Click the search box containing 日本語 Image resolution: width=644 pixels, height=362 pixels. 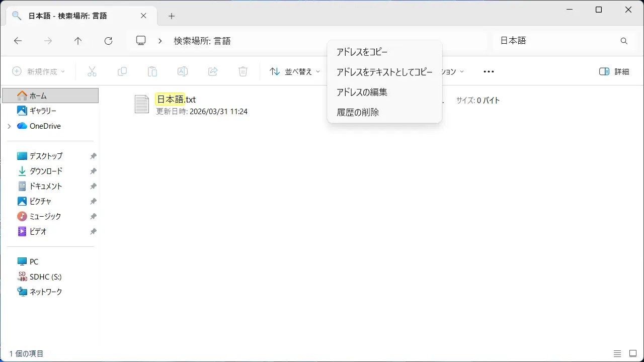click(553, 41)
